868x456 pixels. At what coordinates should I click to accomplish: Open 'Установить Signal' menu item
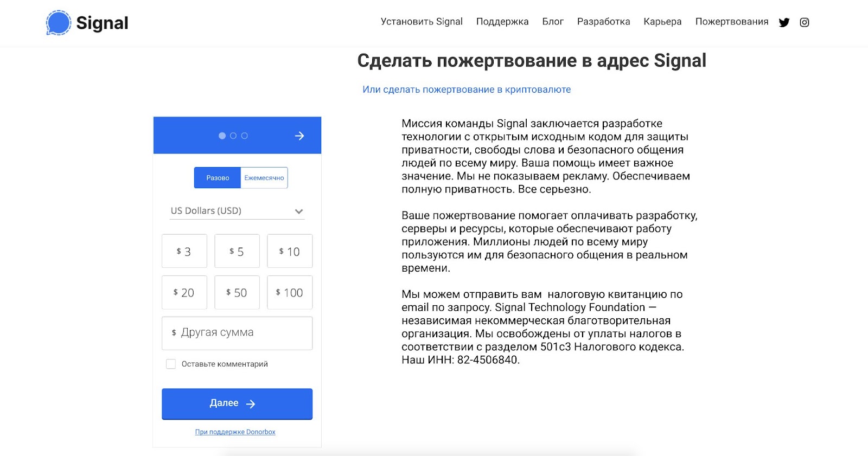point(422,22)
